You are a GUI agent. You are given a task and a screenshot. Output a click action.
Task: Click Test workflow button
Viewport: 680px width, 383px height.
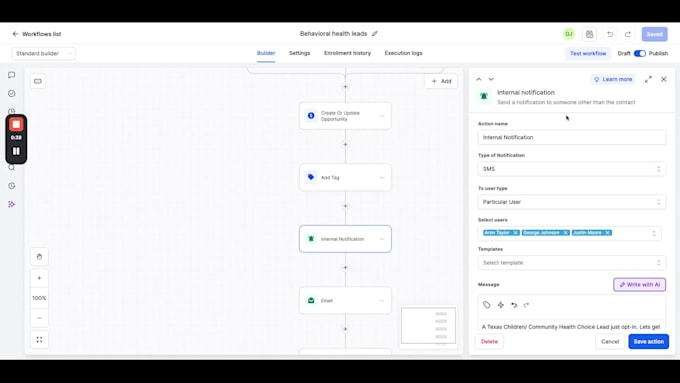pyautogui.click(x=588, y=53)
